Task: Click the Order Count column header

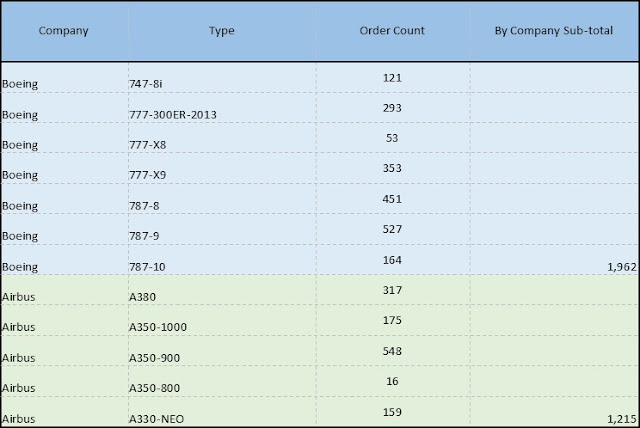Action: [x=392, y=30]
